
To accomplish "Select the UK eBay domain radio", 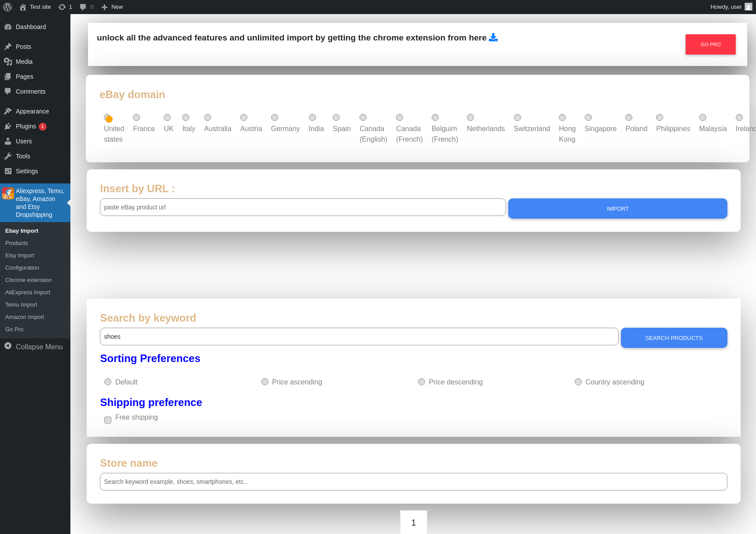I will [x=167, y=117].
